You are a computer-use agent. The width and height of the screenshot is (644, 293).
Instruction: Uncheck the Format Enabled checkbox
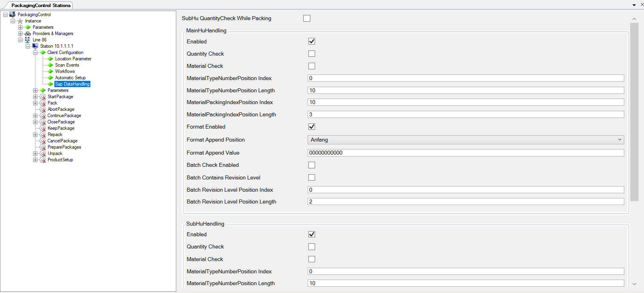[x=312, y=127]
